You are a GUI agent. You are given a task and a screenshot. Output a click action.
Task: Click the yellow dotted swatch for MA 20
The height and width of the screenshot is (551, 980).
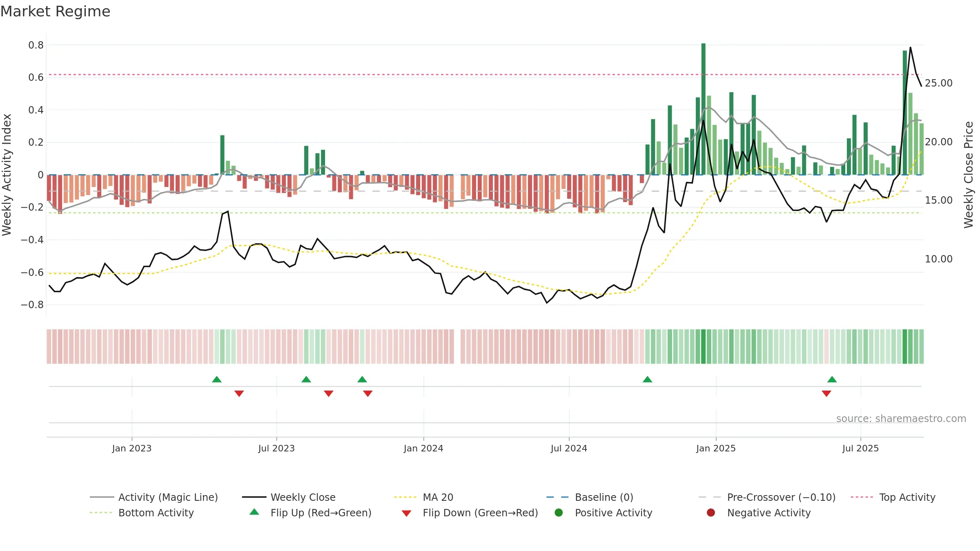[405, 497]
